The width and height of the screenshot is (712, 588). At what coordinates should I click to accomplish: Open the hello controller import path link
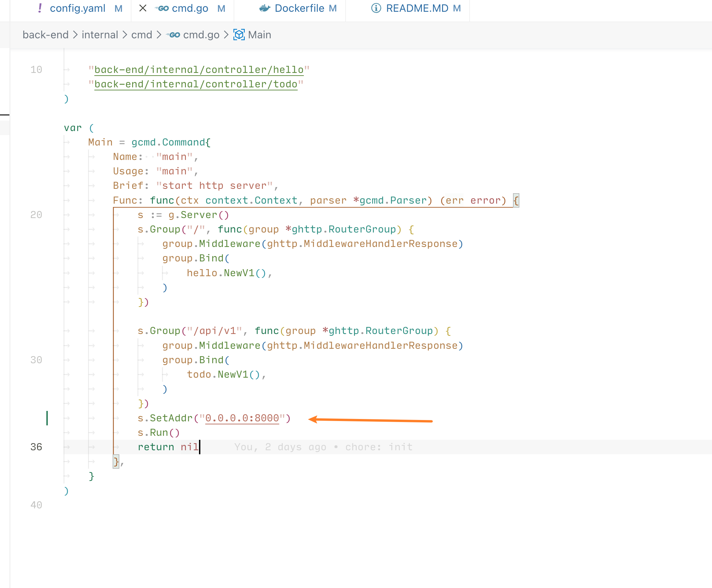click(199, 70)
